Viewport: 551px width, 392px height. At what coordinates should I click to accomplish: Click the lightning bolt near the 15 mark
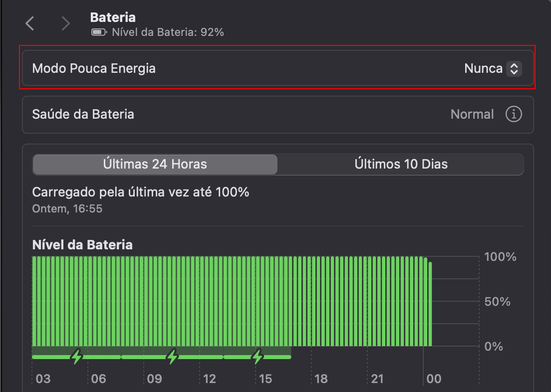pos(258,356)
